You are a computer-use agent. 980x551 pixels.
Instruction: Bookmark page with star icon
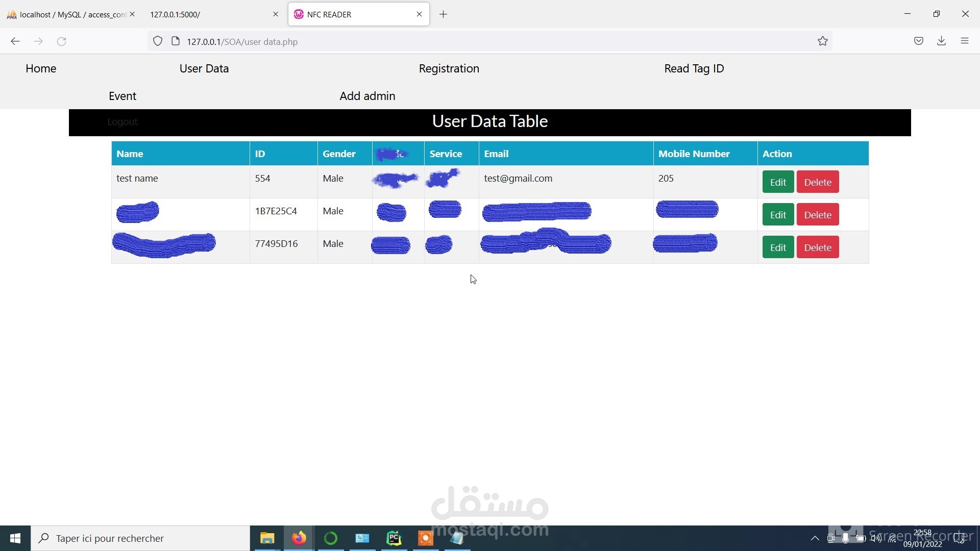point(822,41)
